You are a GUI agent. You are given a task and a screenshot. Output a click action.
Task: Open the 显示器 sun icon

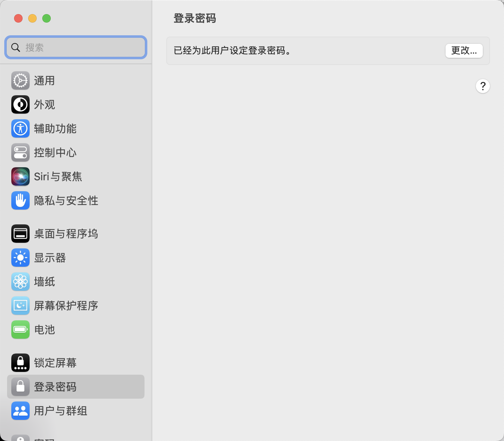click(20, 258)
